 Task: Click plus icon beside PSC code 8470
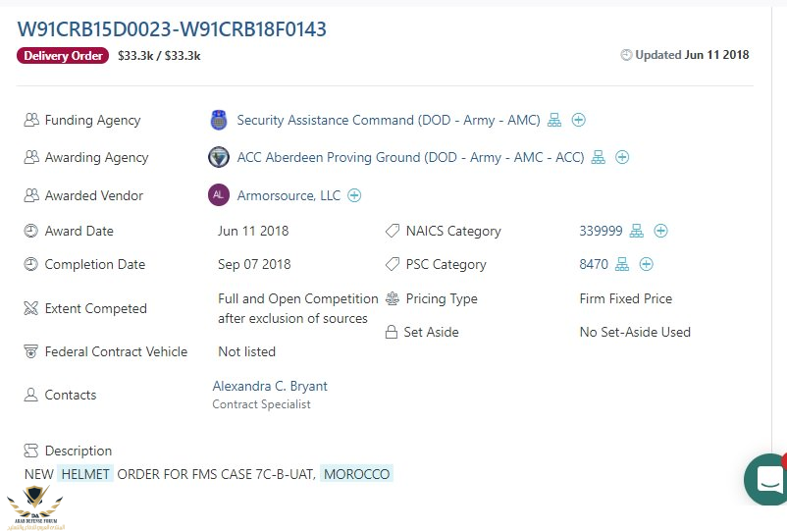pos(647,264)
